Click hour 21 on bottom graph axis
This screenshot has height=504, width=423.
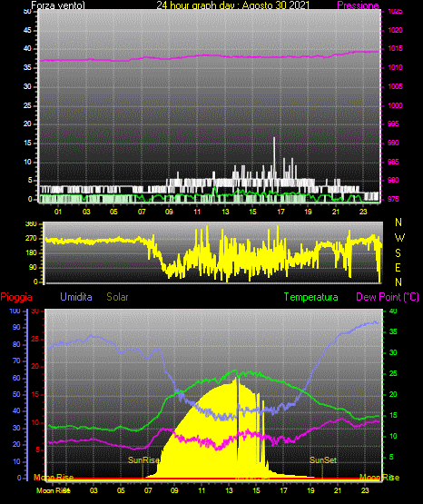pos(338,490)
